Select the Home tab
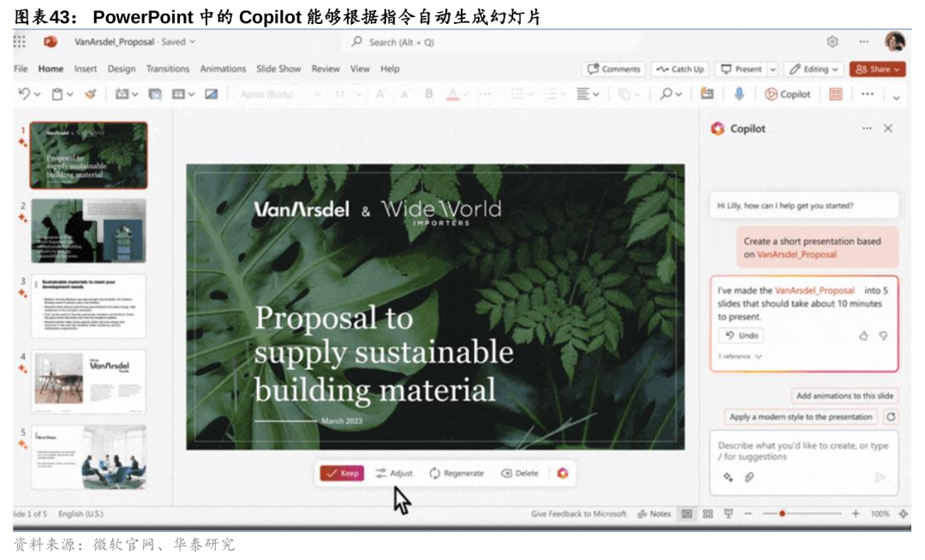Screen dimensions: 925x560 51,69
